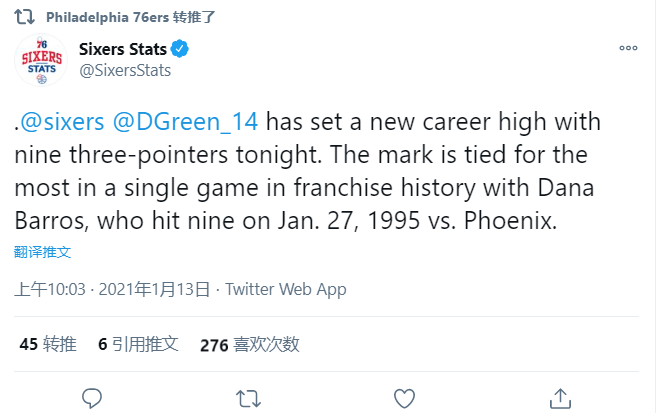This screenshot has height=413, width=656.
Task: View the 45 转推 retweets list
Action: [x=47, y=344]
